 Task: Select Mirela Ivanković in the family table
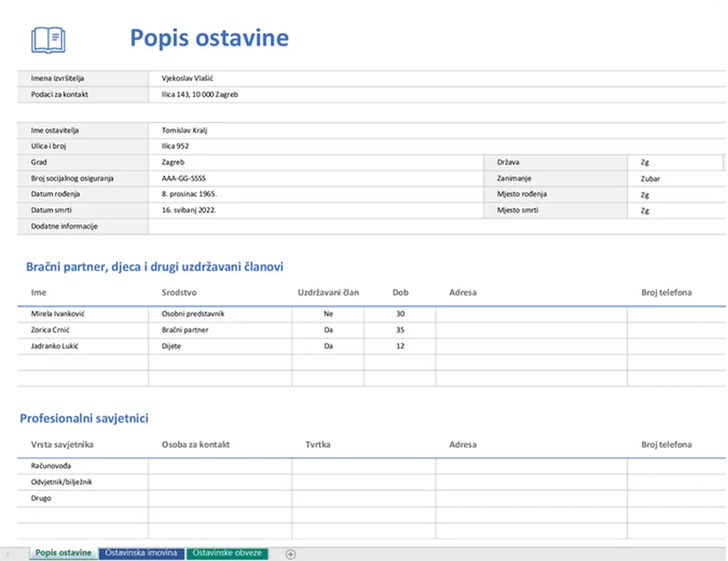click(x=58, y=313)
